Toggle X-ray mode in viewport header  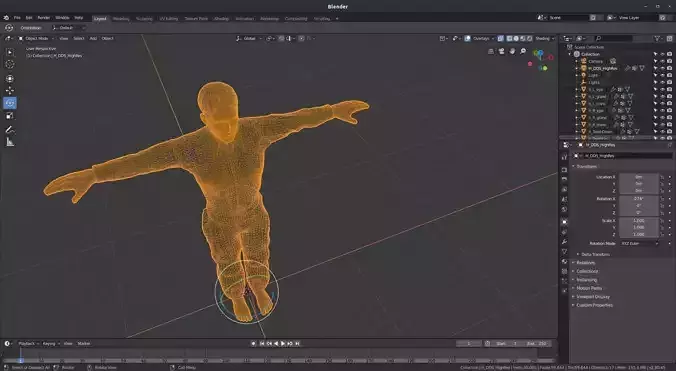(501, 38)
